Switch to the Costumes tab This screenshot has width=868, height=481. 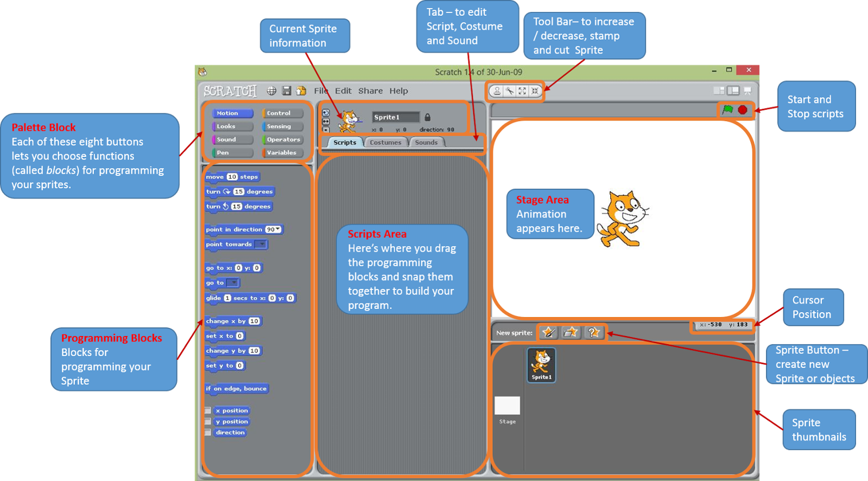click(385, 142)
